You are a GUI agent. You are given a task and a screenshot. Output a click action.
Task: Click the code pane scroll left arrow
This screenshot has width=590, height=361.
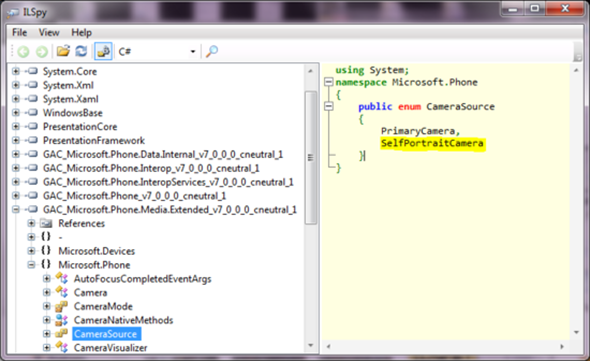point(328,346)
